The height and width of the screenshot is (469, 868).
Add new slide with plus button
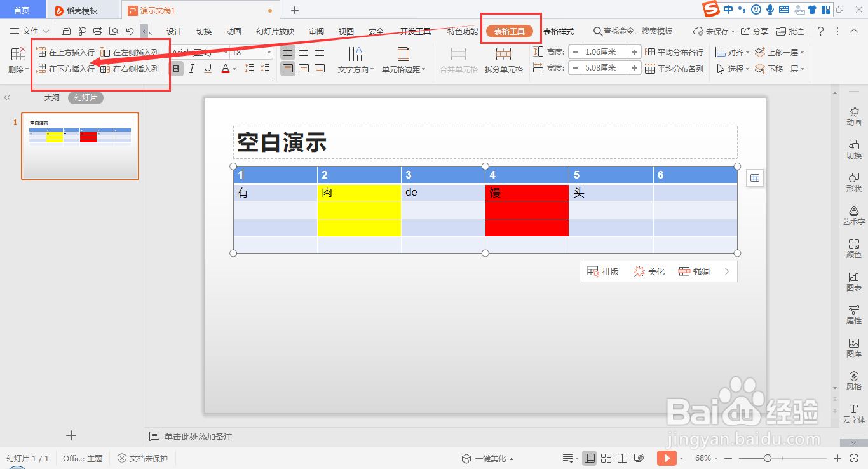click(71, 435)
